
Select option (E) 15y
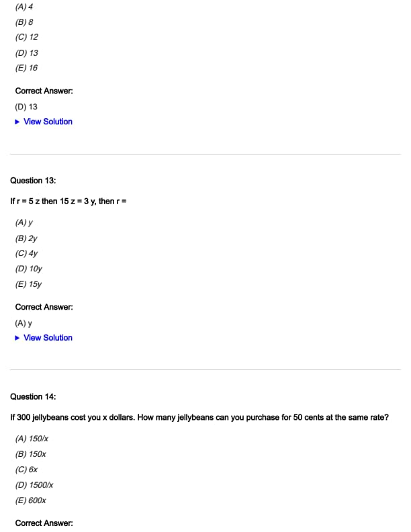coord(28,284)
